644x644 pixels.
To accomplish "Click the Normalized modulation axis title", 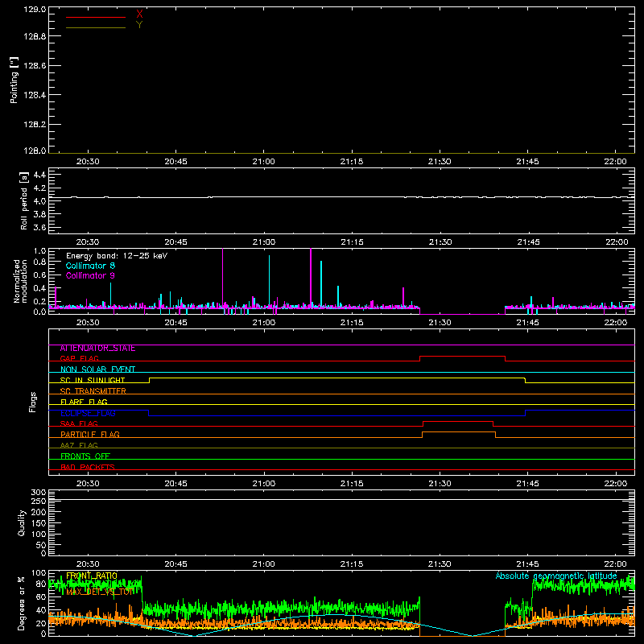I will click(19, 281).
